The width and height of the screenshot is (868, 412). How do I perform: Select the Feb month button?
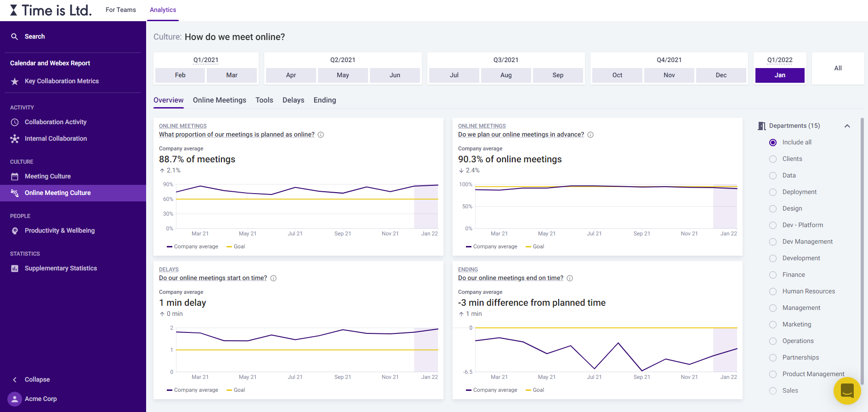pos(180,75)
